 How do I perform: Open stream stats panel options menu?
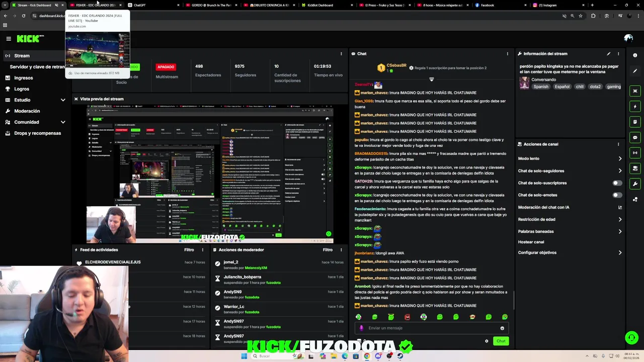pos(341,54)
